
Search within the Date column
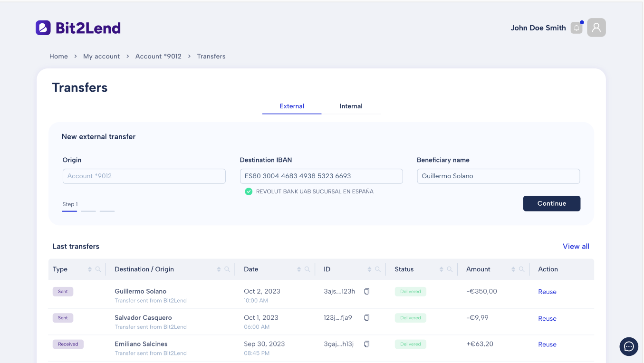307,269
